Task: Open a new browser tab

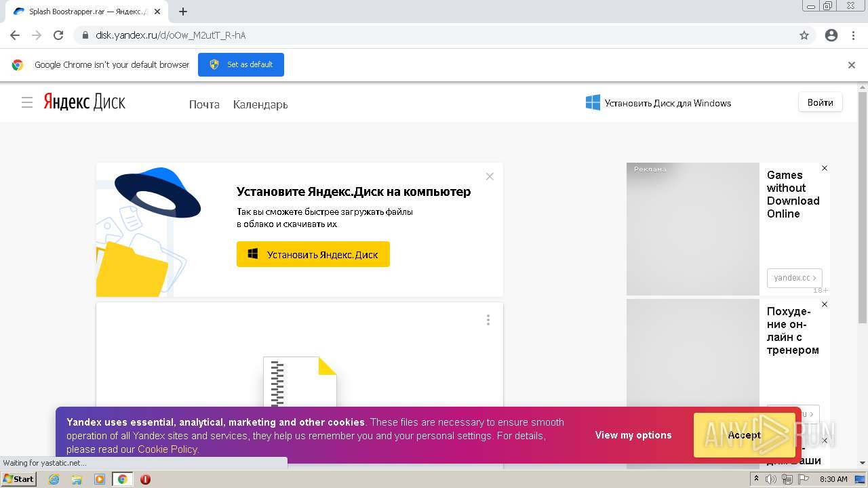Action: coord(183,12)
